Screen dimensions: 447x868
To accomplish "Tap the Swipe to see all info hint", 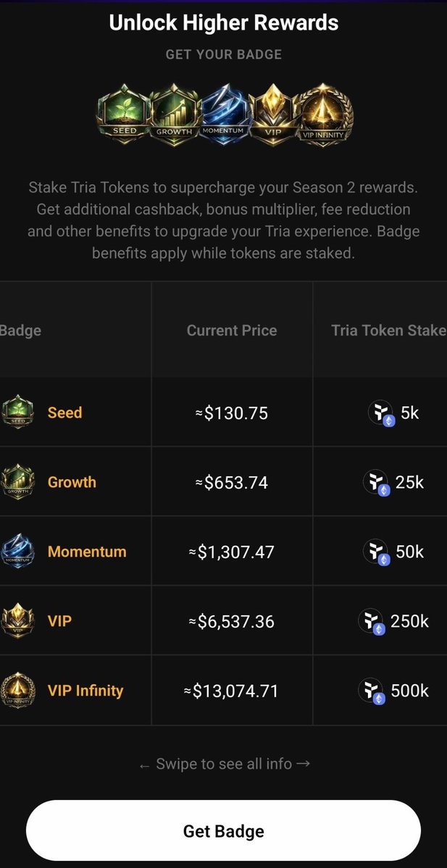I will pyautogui.click(x=224, y=764).
